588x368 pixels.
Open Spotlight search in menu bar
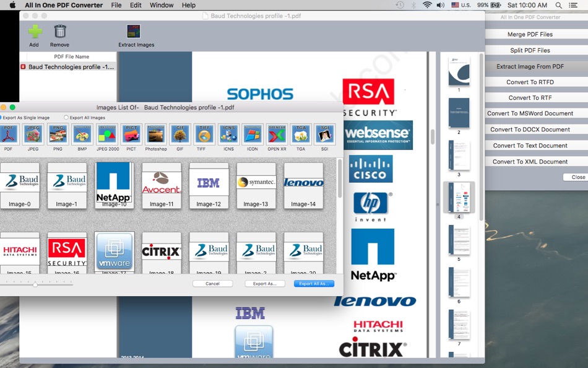(x=558, y=5)
